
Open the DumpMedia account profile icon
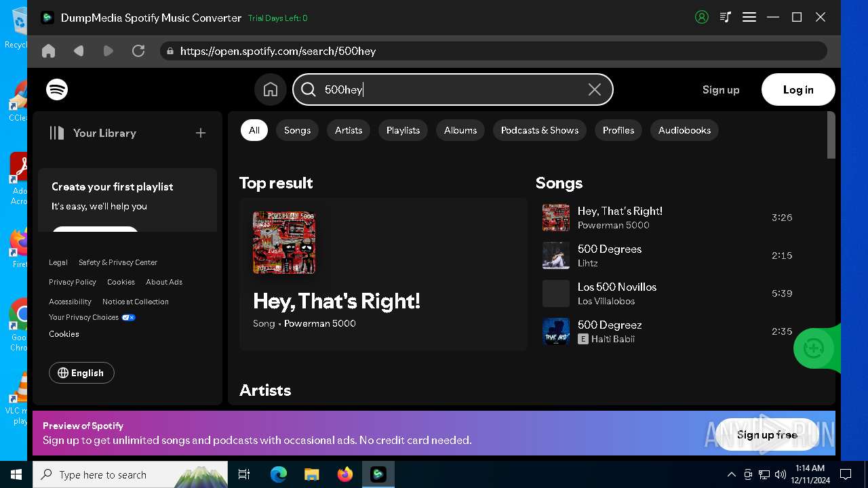point(702,18)
